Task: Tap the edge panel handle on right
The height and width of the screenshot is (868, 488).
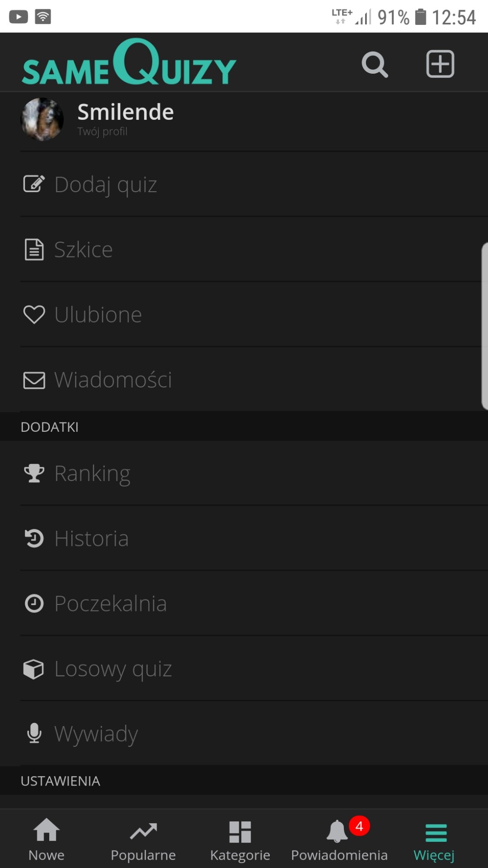Action: pyautogui.click(x=484, y=326)
